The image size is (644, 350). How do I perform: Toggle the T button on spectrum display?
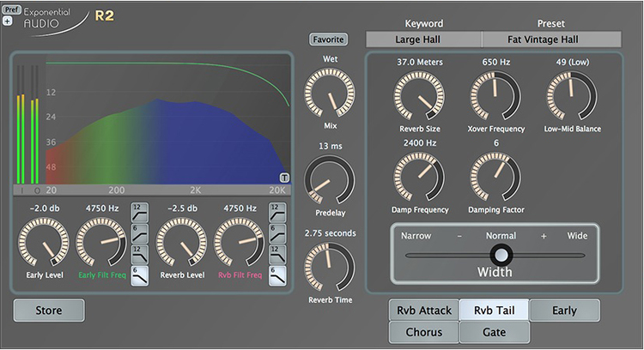284,178
